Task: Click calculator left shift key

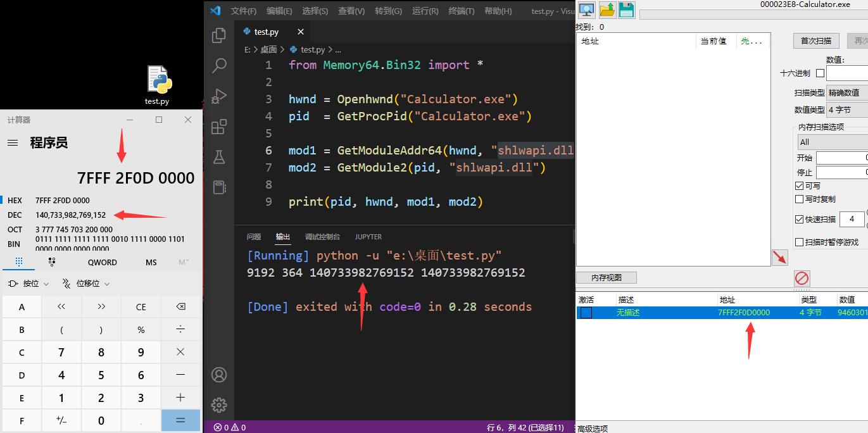Action: (x=61, y=307)
